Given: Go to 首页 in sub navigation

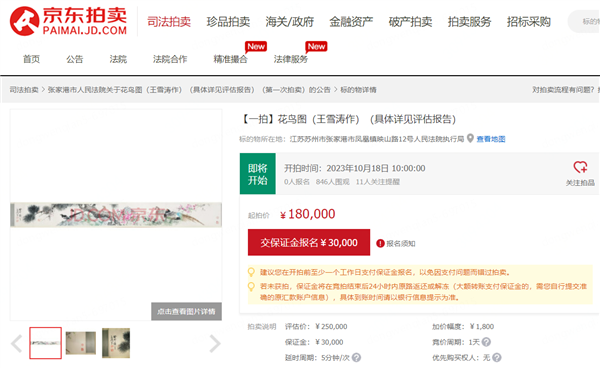Looking at the screenshot, I should pyautogui.click(x=31, y=59).
